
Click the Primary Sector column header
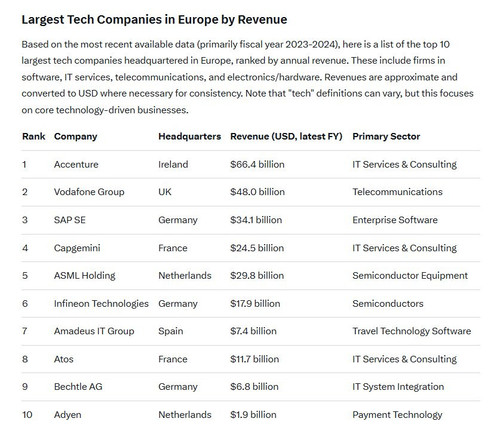(386, 136)
